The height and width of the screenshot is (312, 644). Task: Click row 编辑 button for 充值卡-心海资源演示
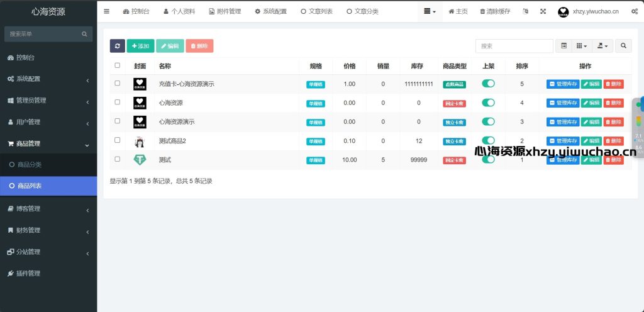pos(591,84)
